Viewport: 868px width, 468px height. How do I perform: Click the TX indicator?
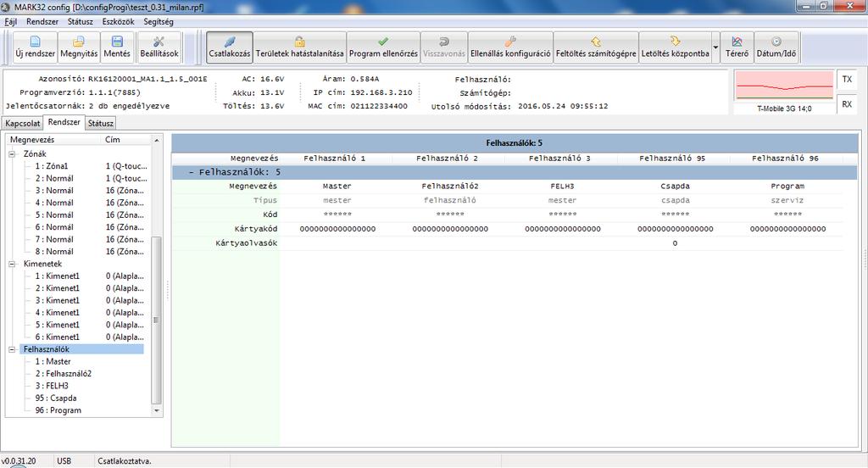coord(847,79)
